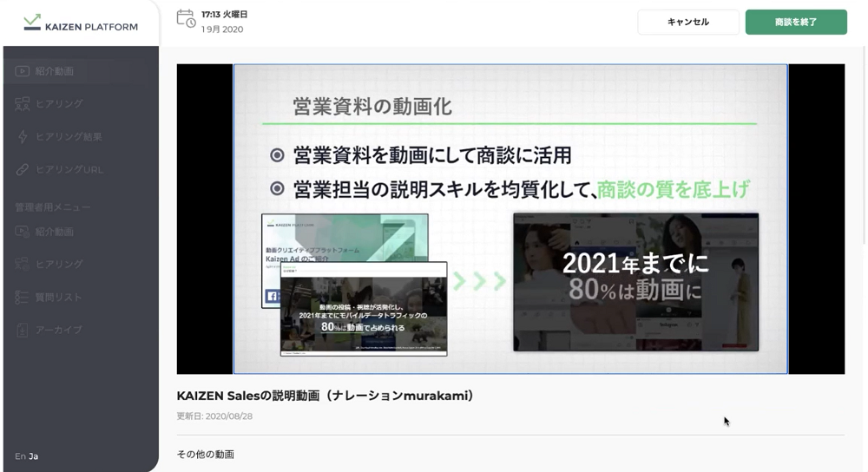
Task: Click the video title KAIZEN Salesの説明動画
Action: coord(325,396)
